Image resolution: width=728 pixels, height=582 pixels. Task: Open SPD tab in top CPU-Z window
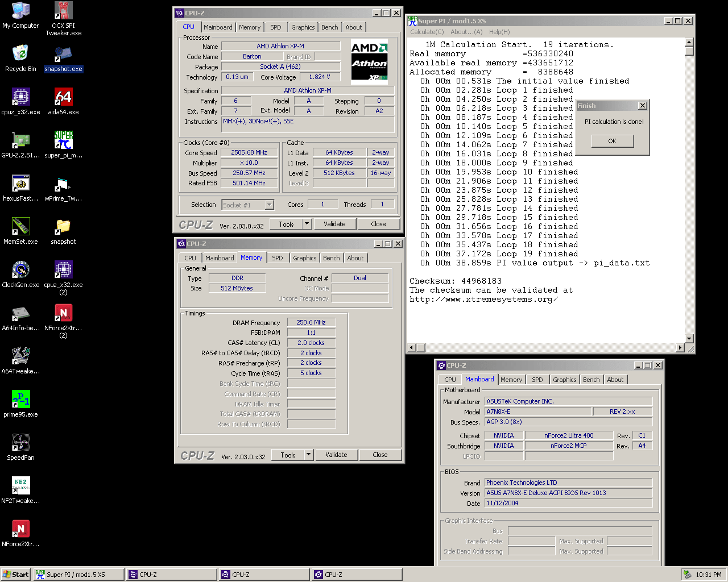point(276,27)
